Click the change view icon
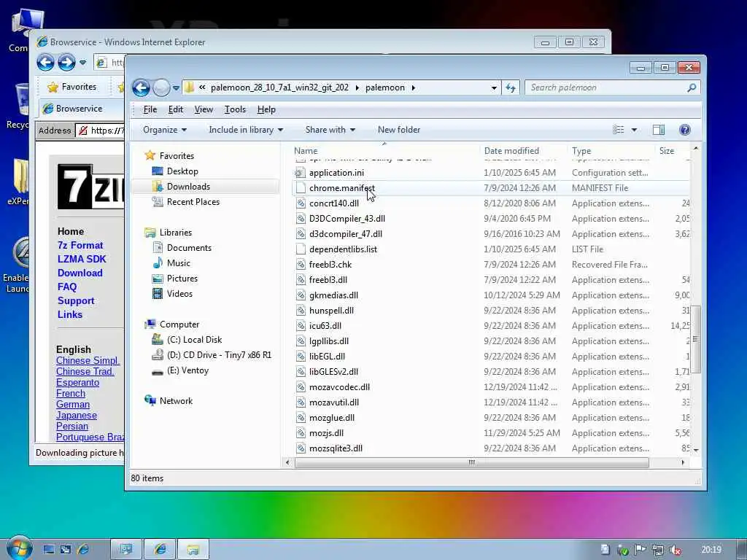747x560 pixels. click(619, 130)
